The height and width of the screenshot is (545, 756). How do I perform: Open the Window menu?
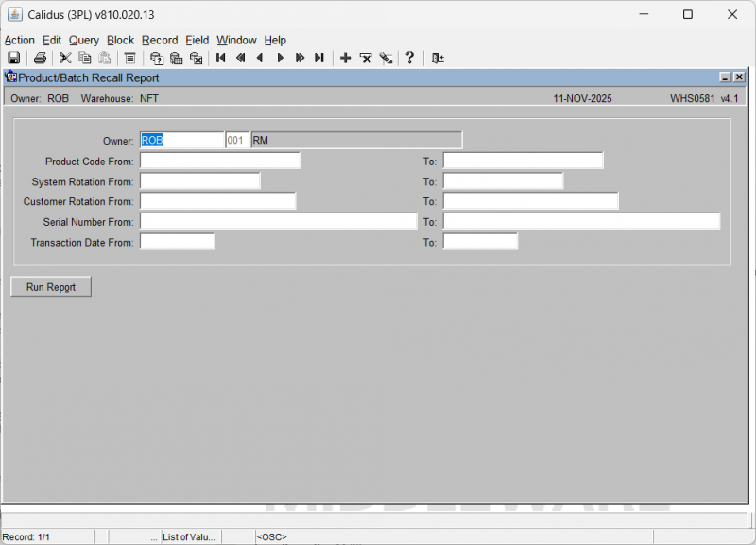point(236,40)
